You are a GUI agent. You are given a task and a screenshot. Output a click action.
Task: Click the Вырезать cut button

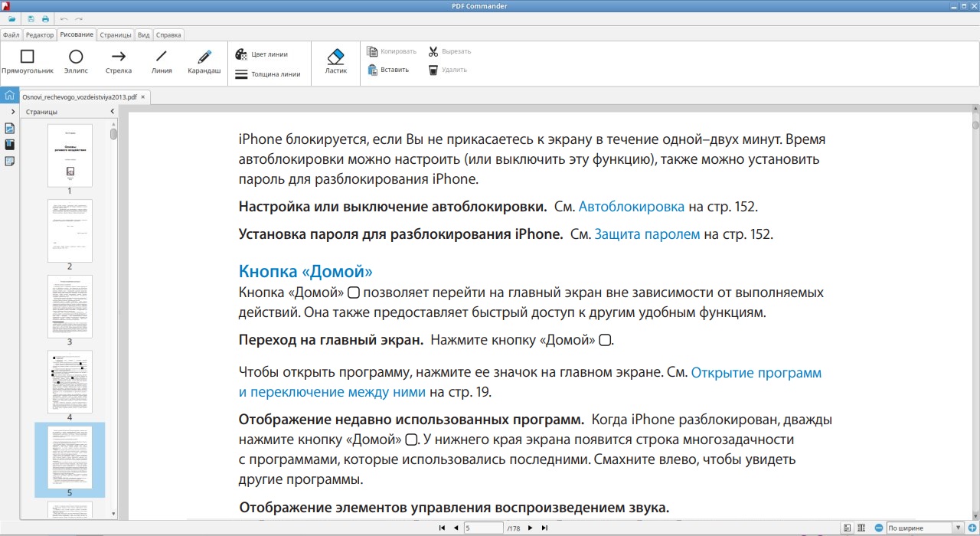point(449,51)
